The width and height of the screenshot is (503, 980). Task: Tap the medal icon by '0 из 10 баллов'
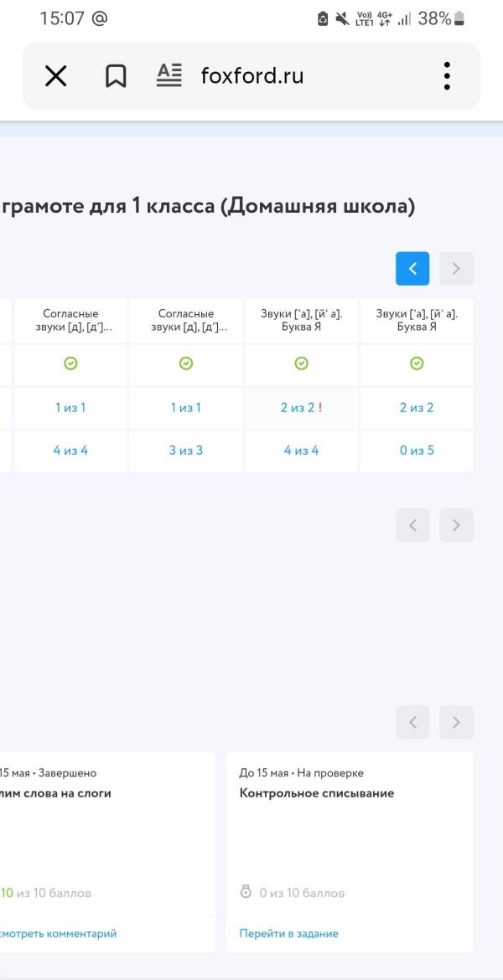[246, 893]
